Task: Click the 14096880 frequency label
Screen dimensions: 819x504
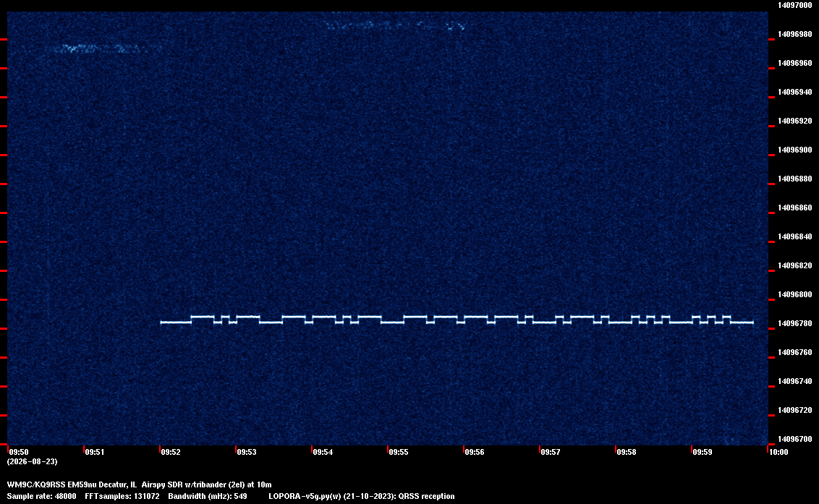Action: tap(794, 179)
